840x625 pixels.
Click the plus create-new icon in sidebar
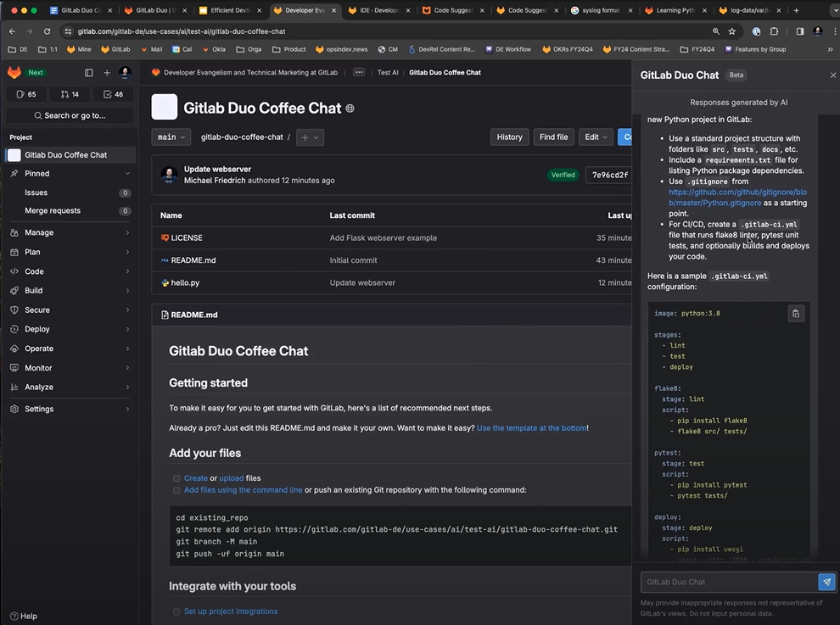[x=107, y=72]
